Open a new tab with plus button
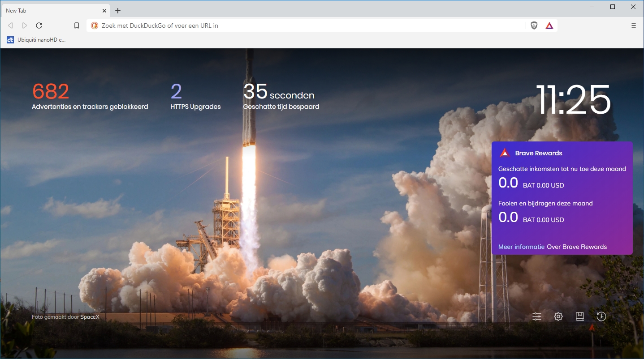Viewport: 644px width, 359px height. coord(118,10)
